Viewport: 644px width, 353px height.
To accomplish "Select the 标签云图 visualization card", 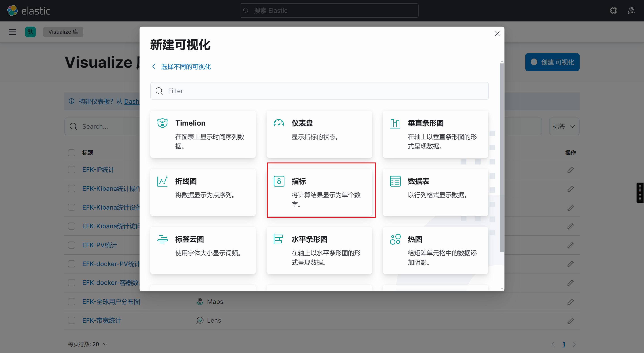I will [203, 250].
